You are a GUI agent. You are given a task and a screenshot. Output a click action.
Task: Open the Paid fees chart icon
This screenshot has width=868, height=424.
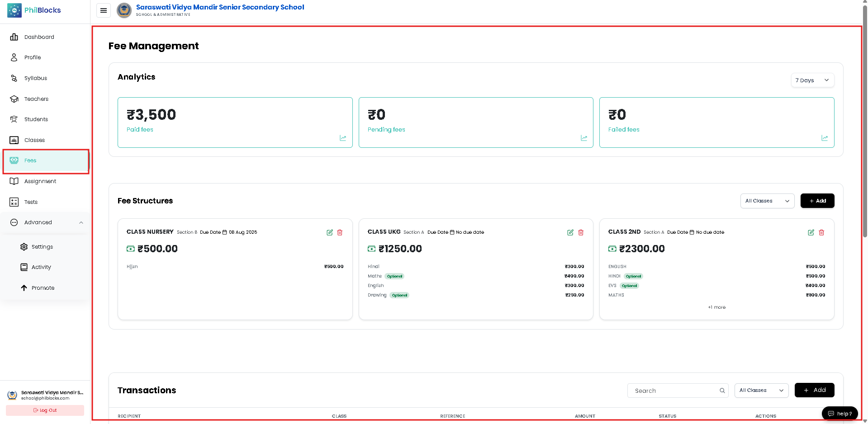pos(343,138)
